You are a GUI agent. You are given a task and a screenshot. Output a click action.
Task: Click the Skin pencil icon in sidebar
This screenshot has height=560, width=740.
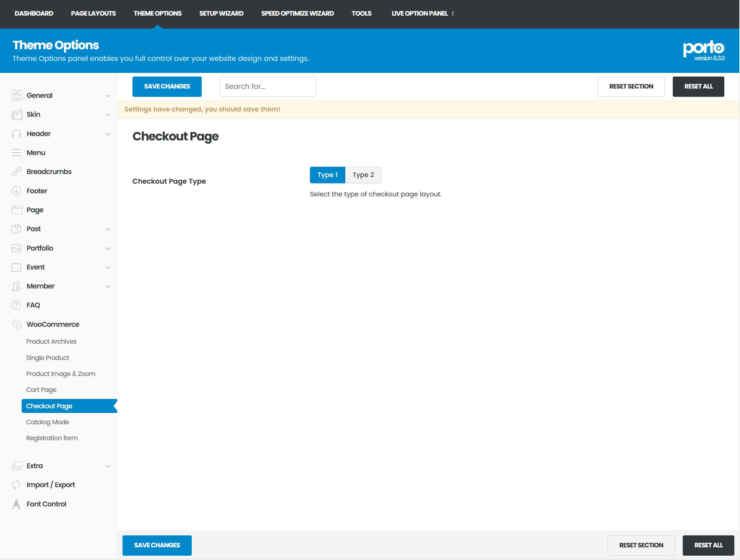(17, 115)
